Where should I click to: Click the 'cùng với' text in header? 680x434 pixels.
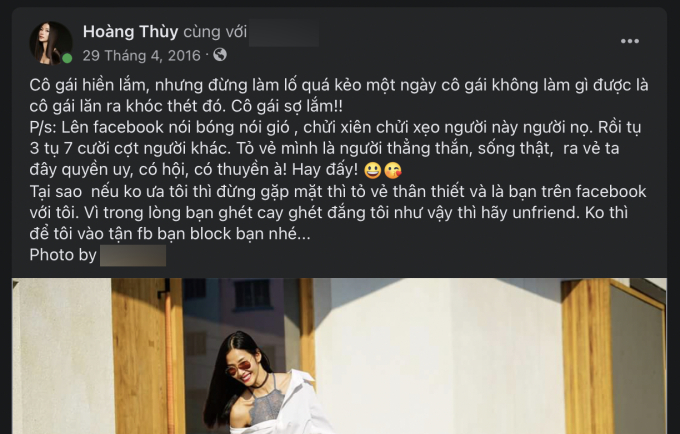pyautogui.click(x=215, y=32)
